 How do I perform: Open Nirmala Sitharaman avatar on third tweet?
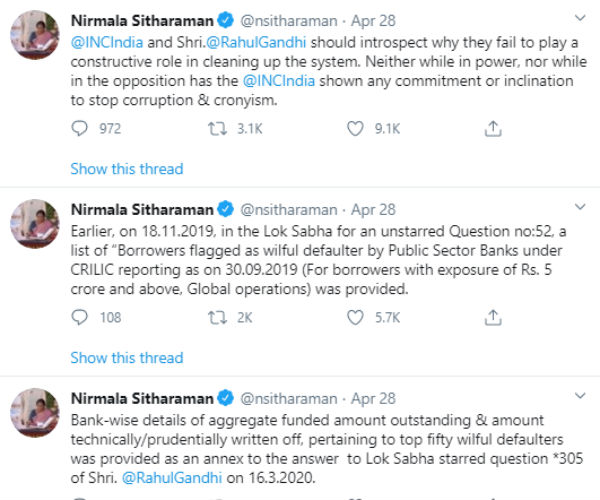click(x=35, y=413)
